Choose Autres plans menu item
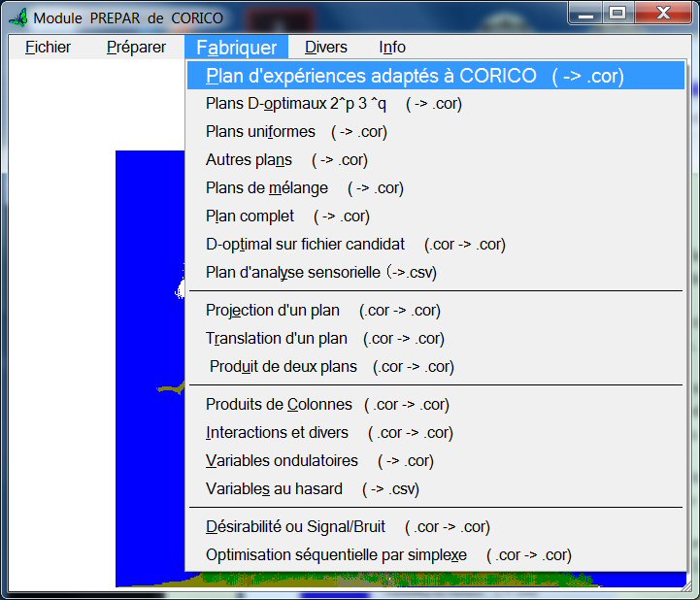This screenshot has height=600, width=700. tap(436, 160)
